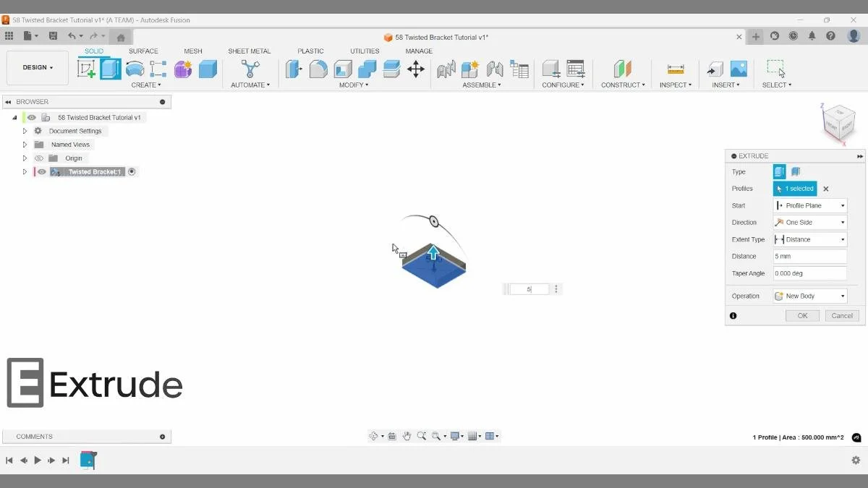Viewport: 868px width, 488px height.
Task: Confirm the extrude with OK
Action: [802, 315]
